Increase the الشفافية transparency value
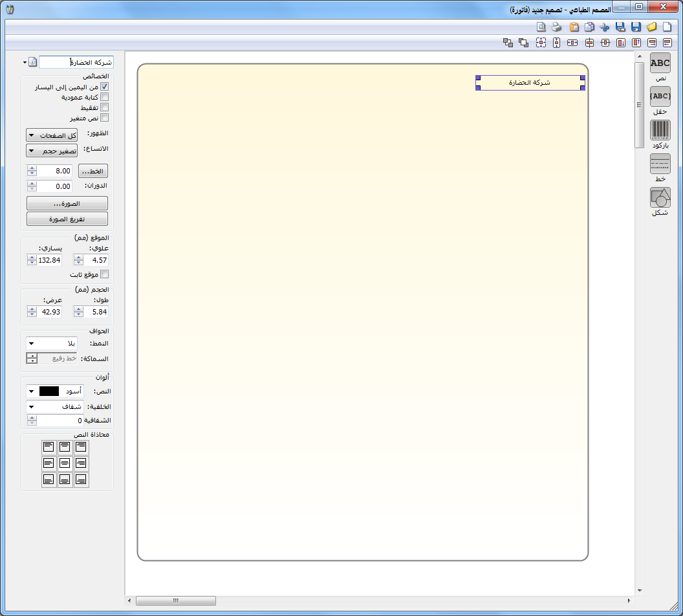 pos(32,418)
